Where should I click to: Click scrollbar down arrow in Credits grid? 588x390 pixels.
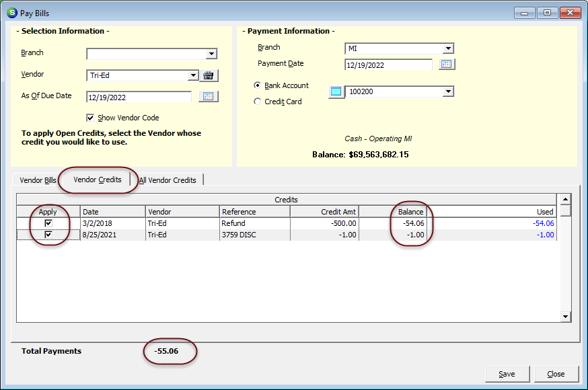[x=566, y=317]
